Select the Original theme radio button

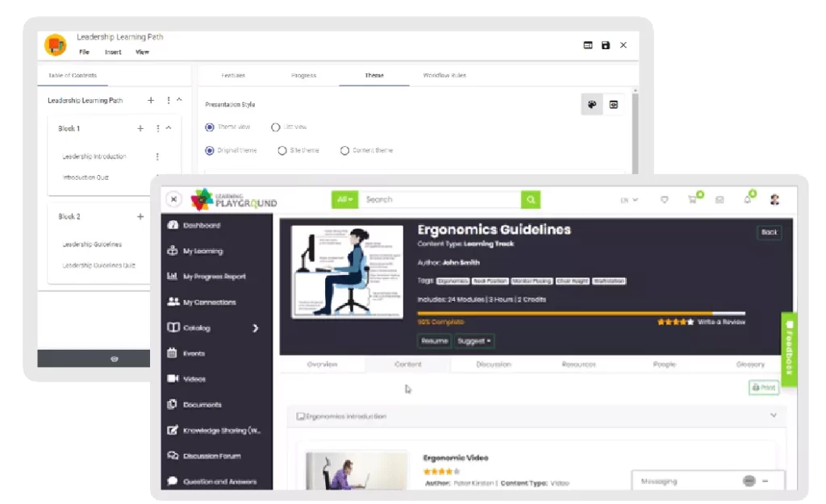pyautogui.click(x=210, y=151)
